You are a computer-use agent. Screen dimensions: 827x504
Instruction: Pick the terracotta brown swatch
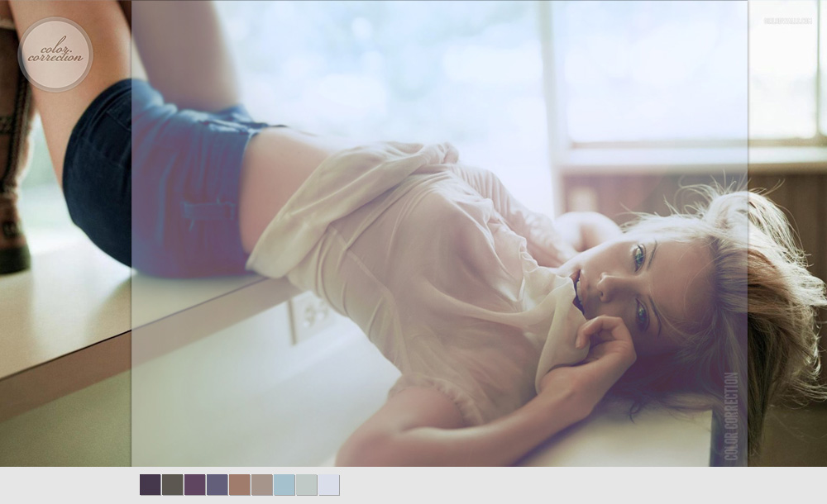(x=239, y=485)
